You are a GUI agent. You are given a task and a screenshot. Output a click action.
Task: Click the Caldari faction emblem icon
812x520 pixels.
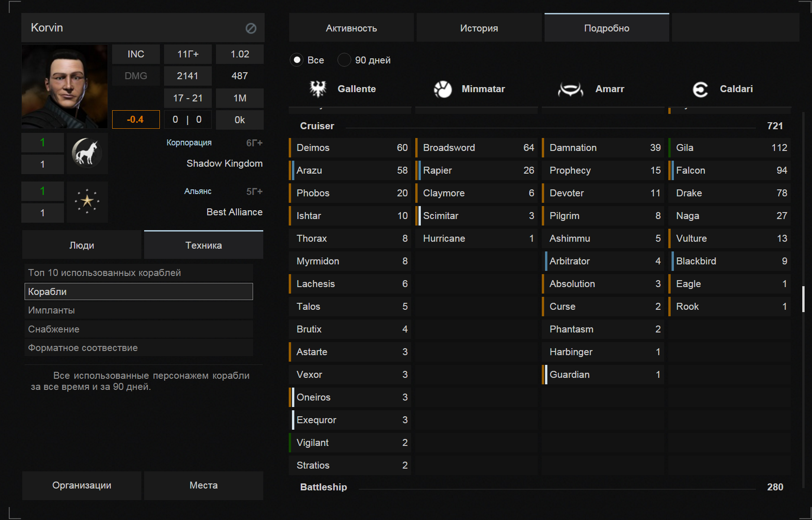(x=700, y=89)
